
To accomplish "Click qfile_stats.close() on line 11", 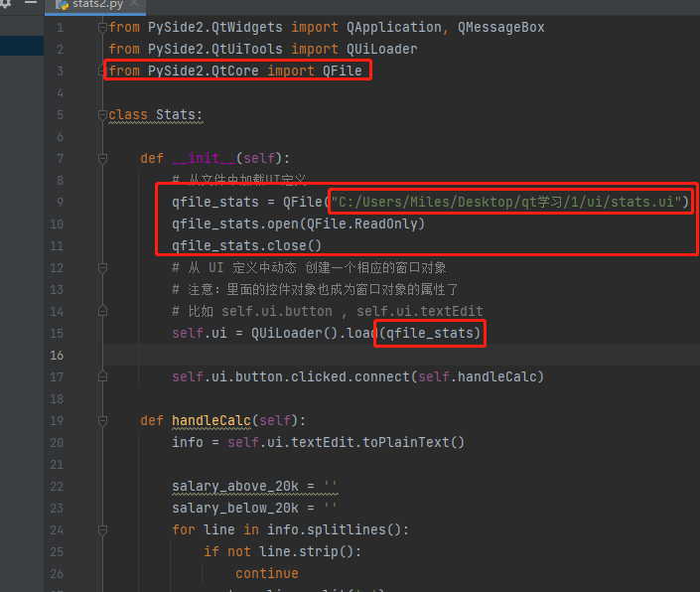I will [x=246, y=246].
